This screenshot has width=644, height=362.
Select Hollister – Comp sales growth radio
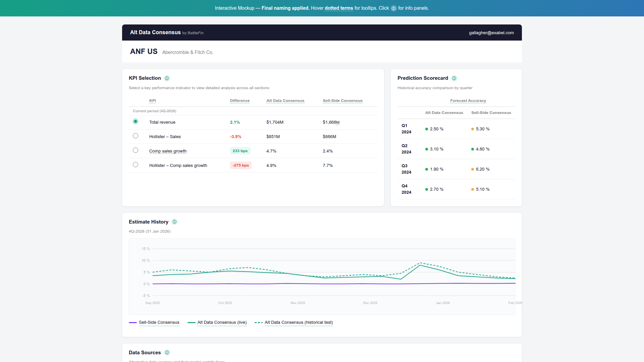point(136,165)
